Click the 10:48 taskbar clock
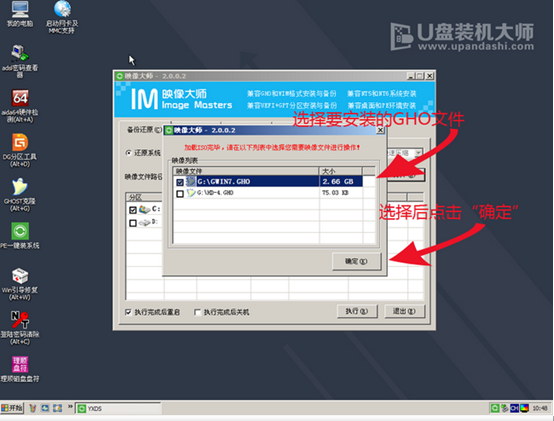Image resolution: width=554 pixels, height=421 pixels. coord(540,408)
